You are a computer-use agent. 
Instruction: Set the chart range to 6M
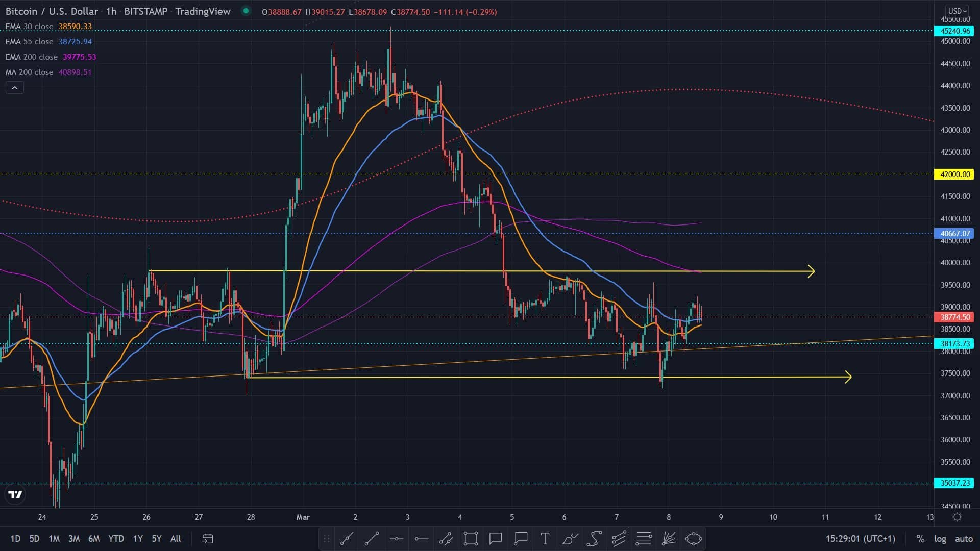pos(94,538)
